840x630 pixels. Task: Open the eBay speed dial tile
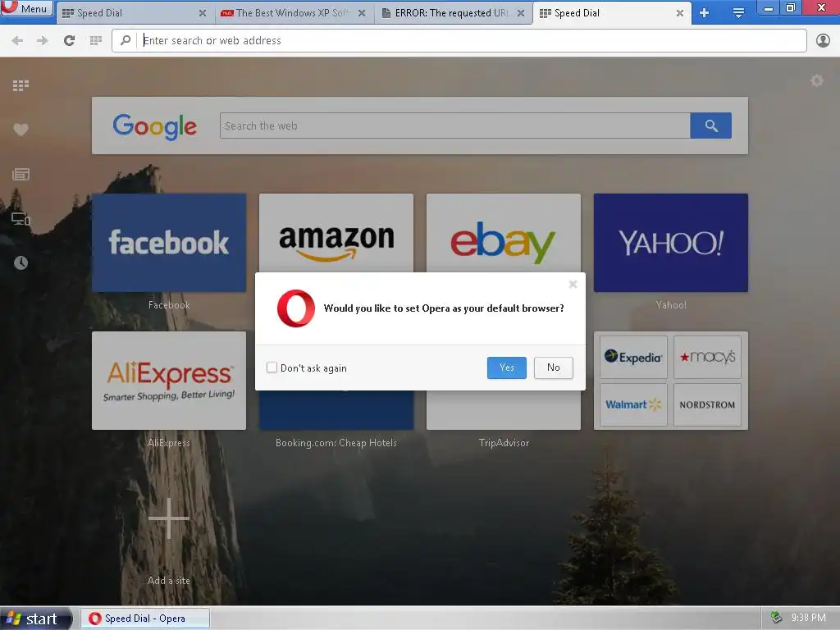pos(504,234)
